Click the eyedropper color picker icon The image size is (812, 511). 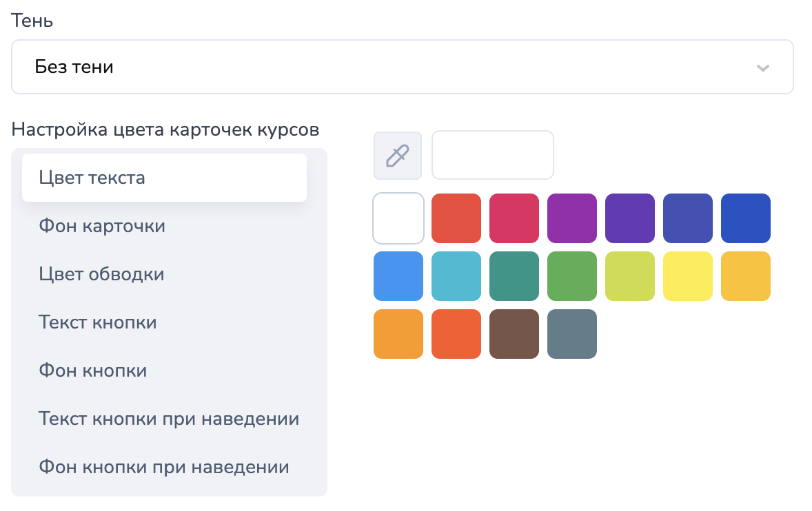click(398, 156)
